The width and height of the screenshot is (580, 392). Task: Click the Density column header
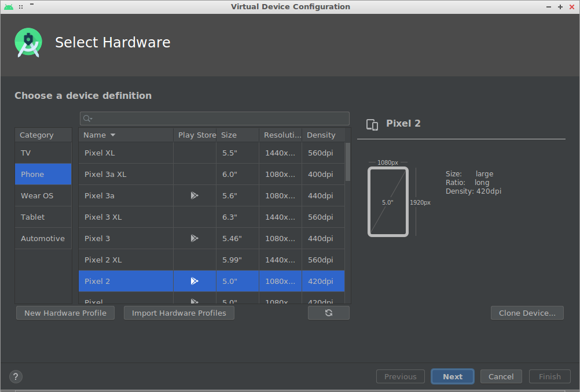[x=324, y=135]
